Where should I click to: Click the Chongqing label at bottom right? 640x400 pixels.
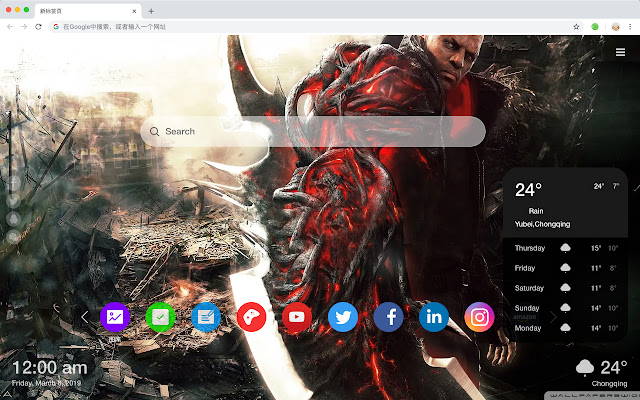(609, 384)
